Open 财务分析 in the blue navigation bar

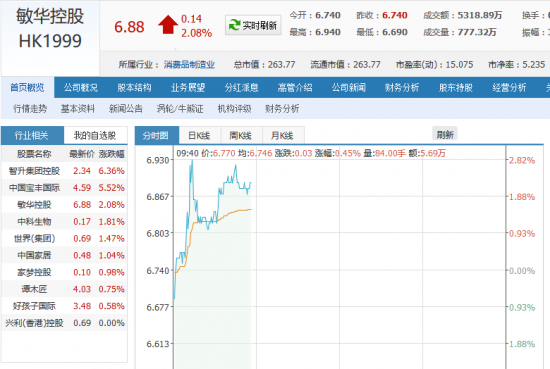402,87
